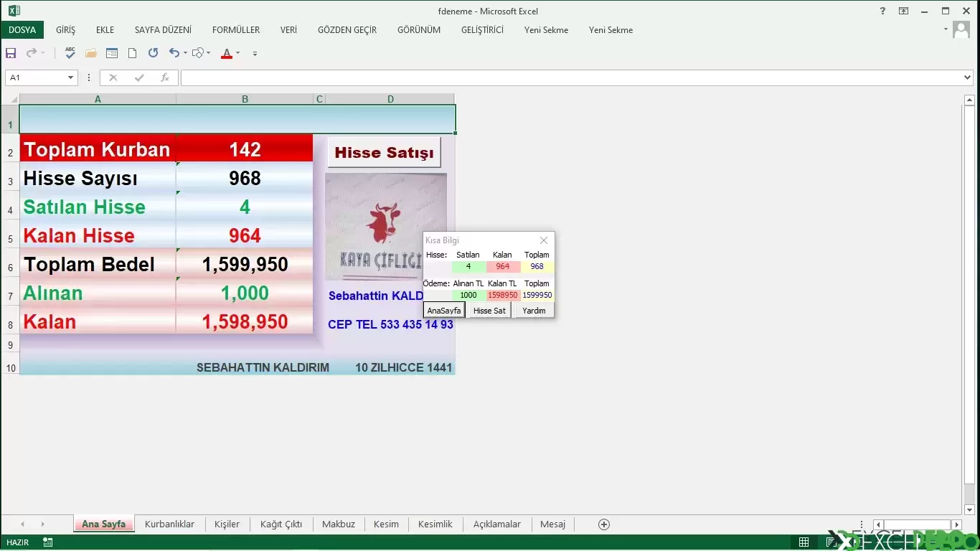This screenshot has height=551, width=980.
Task: Open the SAYFA DÜZENİ ribbon tab
Action: click(163, 30)
